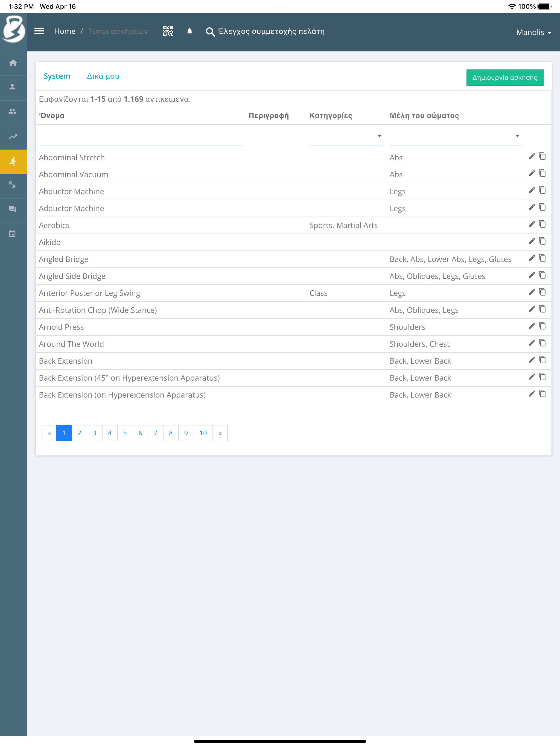The height and width of the screenshot is (747, 560).
Task: Click the Sports, Martial Arts category cell
Action: coord(343,225)
